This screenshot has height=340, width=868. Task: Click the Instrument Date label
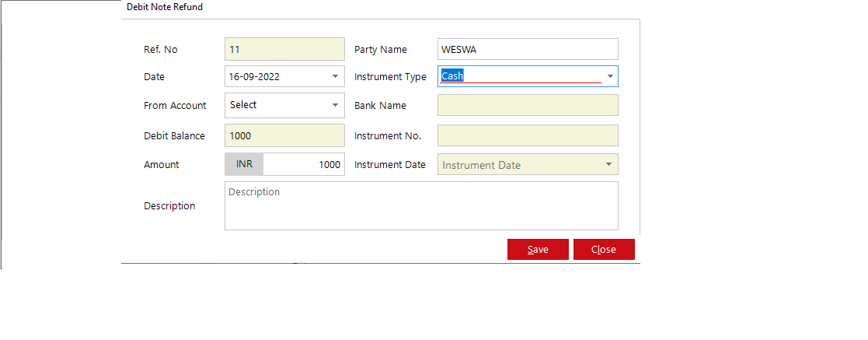[x=390, y=165]
